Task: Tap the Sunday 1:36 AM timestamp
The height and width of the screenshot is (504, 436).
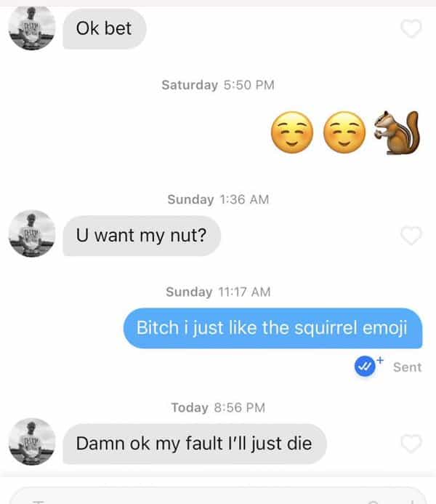Action: tap(218, 199)
